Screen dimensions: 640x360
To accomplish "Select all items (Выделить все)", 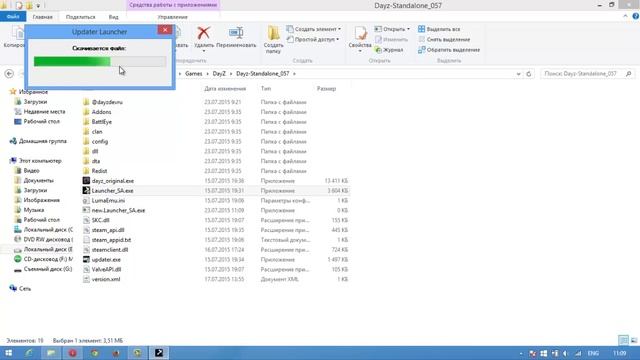I will pyautogui.click(x=439, y=29).
